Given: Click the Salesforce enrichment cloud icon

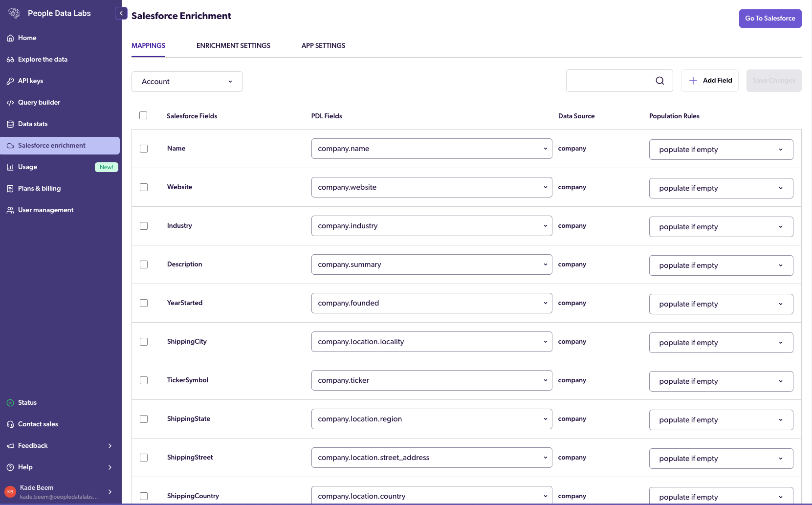Looking at the screenshot, I should click(10, 146).
